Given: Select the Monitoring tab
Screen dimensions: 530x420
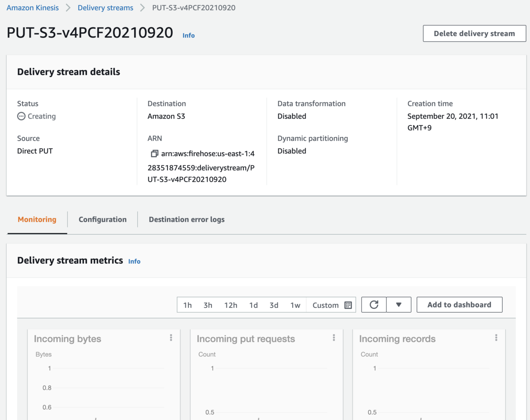Looking at the screenshot, I should coord(37,219).
